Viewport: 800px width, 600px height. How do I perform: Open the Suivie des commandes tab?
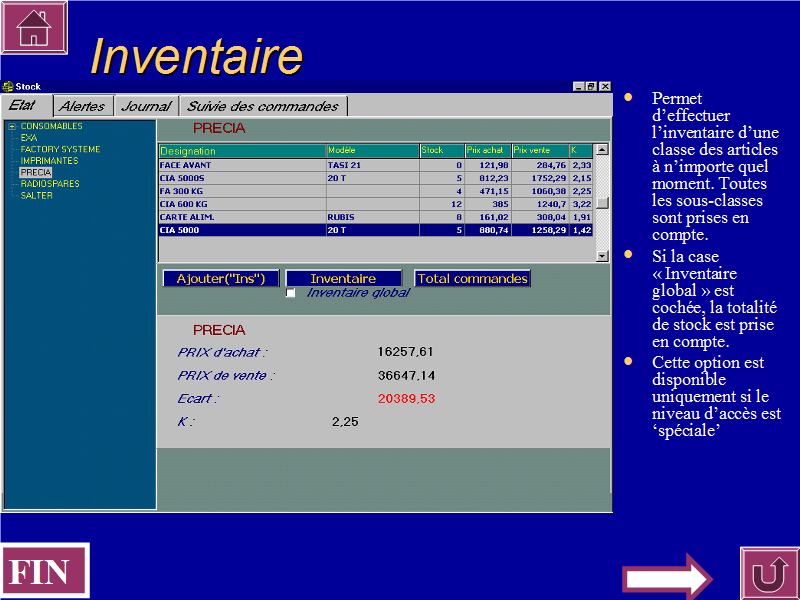click(x=263, y=106)
